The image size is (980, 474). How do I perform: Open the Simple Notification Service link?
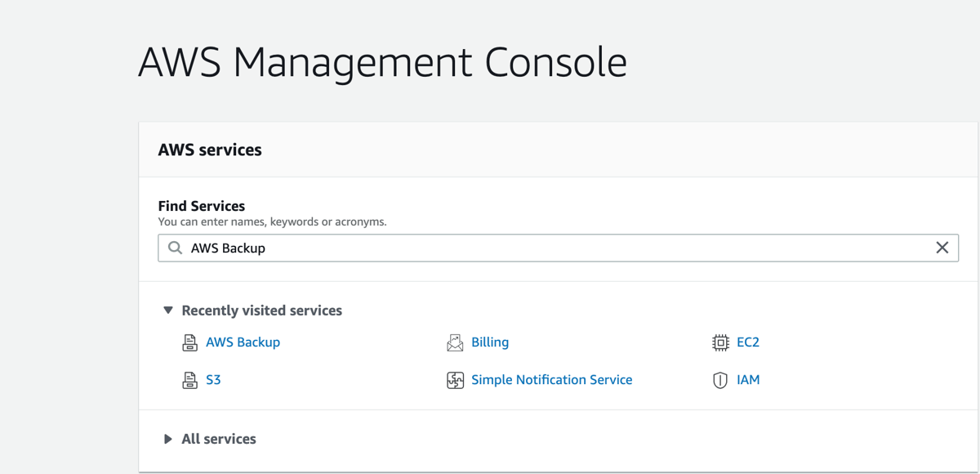(x=551, y=380)
